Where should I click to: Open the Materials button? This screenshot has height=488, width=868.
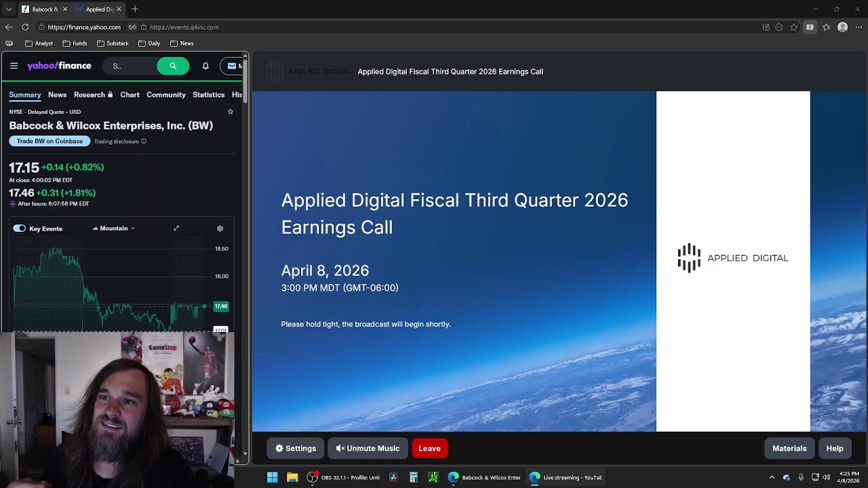pos(789,448)
